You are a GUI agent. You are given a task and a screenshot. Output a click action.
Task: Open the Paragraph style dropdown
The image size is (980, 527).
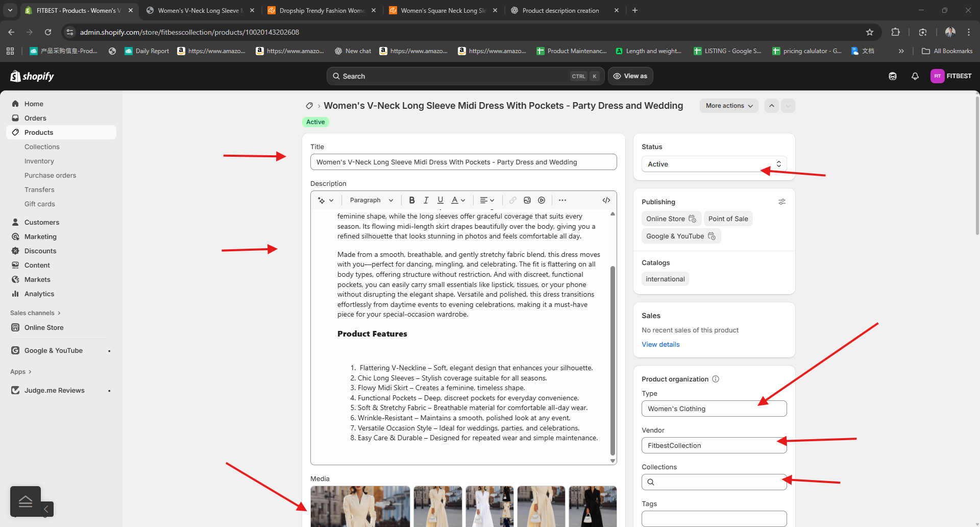click(371, 200)
